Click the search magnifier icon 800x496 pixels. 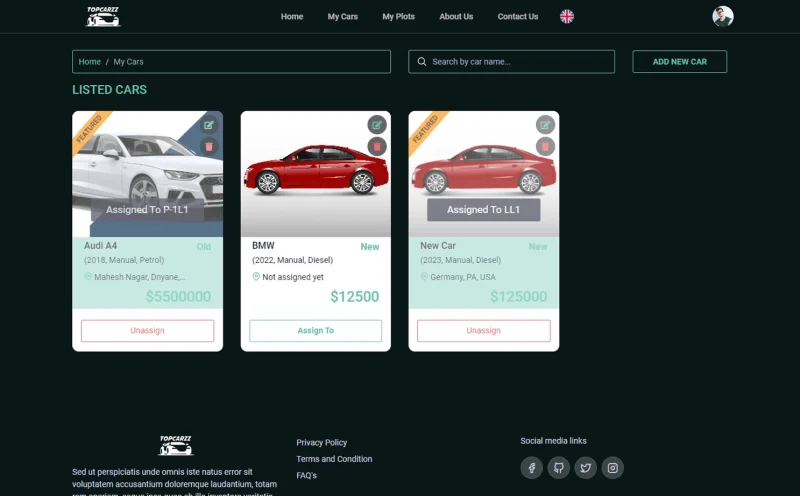coord(421,62)
